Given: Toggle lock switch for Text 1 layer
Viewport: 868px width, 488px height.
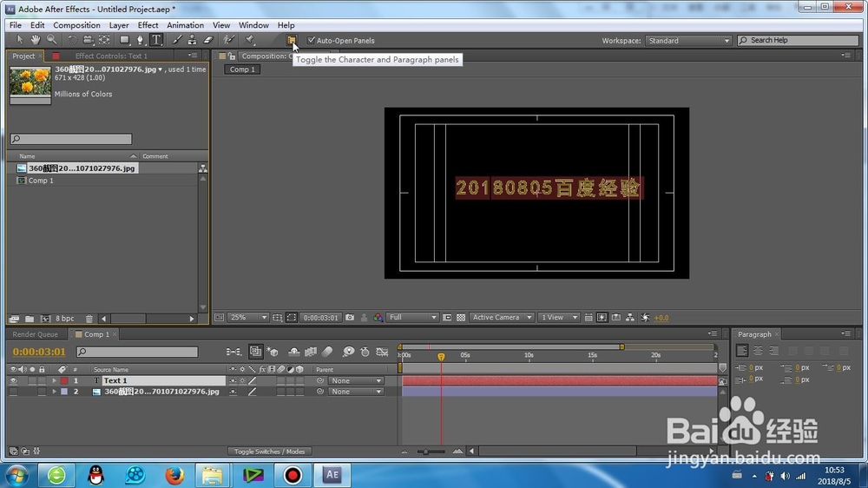Looking at the screenshot, I should [x=42, y=380].
